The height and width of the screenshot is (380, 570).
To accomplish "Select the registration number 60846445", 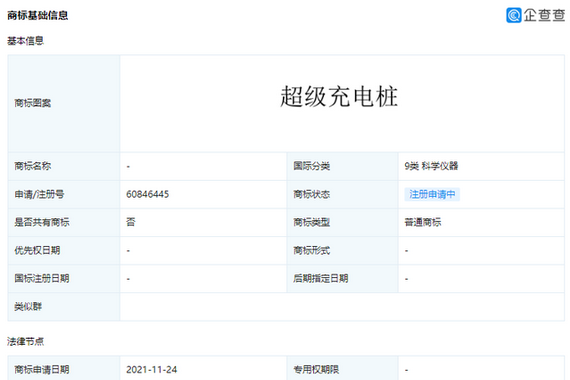I will point(148,194).
